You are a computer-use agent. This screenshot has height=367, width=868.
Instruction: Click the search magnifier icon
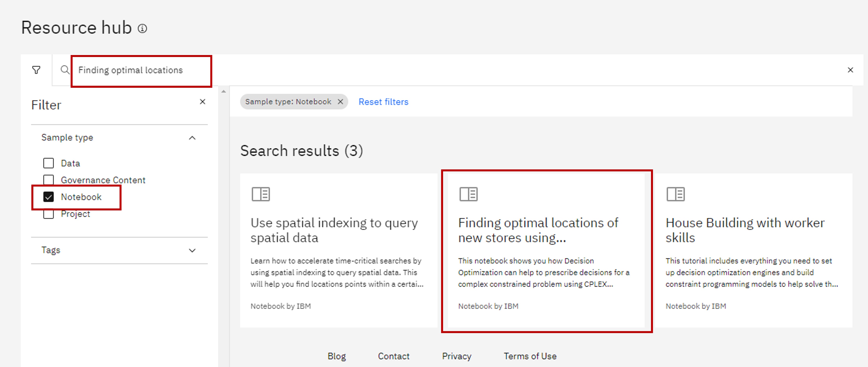coord(65,70)
